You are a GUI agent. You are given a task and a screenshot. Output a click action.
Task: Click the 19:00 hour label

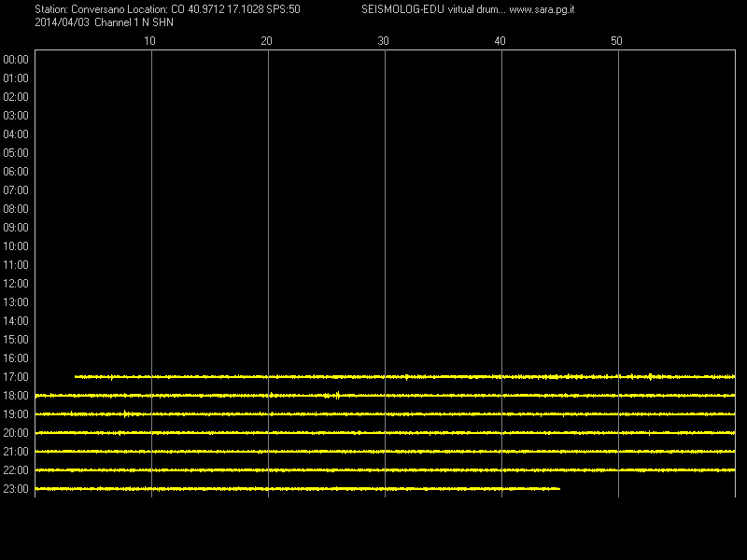click(16, 414)
